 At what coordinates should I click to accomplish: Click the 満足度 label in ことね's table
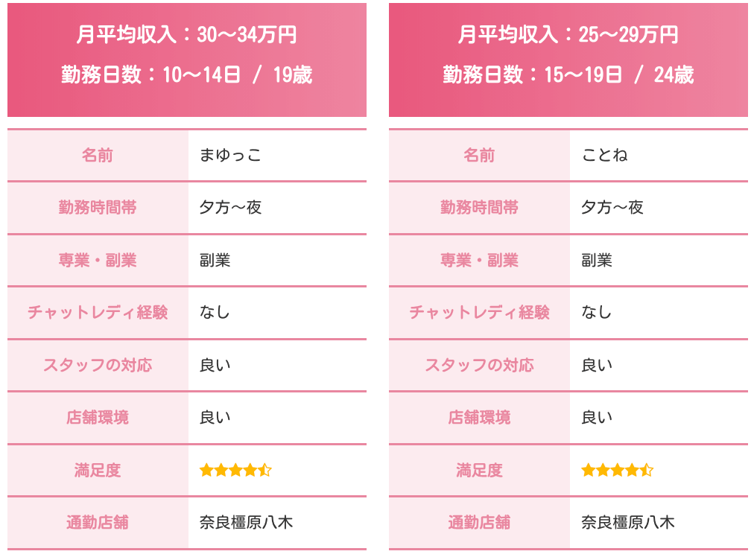click(479, 470)
